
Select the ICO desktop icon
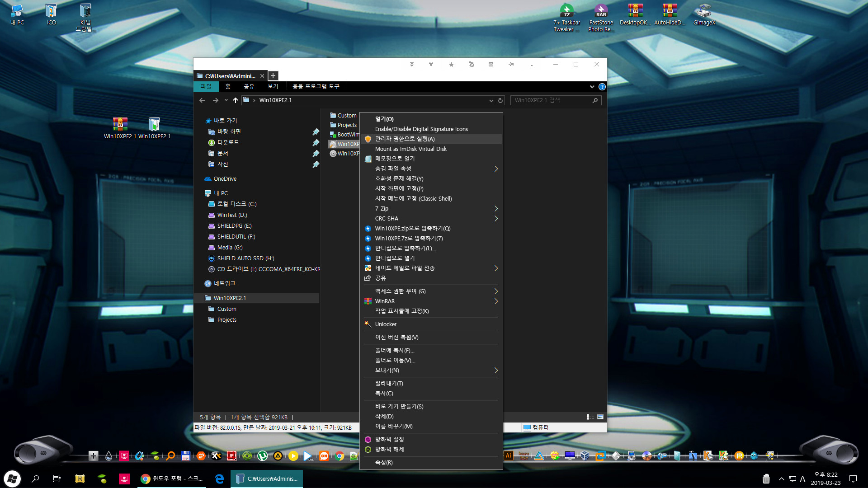(x=51, y=14)
